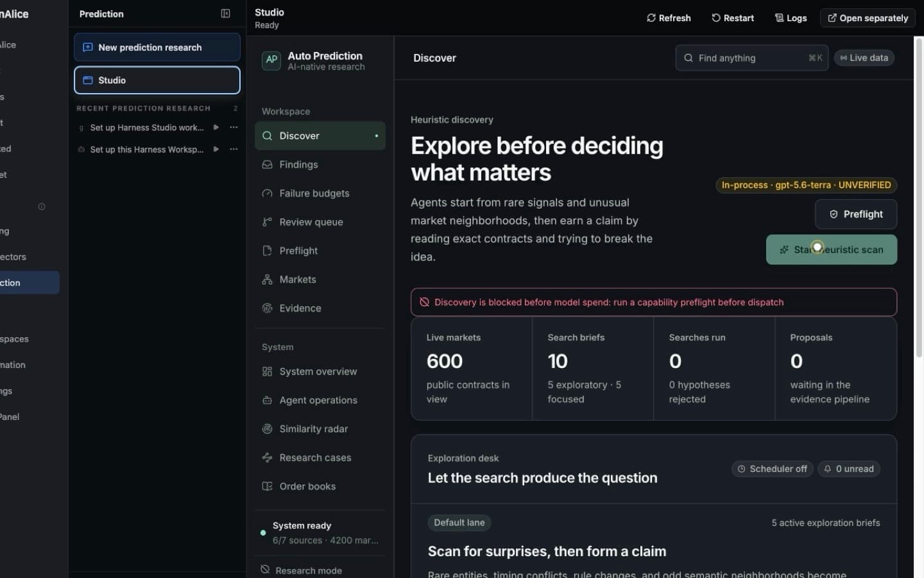Click Refresh in the Studio toolbar
The height and width of the screenshot is (578, 924).
(669, 18)
